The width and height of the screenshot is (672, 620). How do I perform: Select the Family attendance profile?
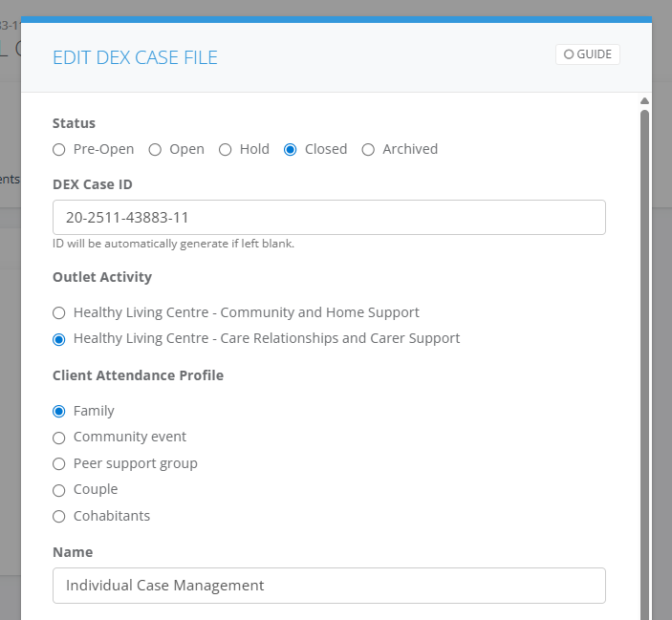(59, 411)
